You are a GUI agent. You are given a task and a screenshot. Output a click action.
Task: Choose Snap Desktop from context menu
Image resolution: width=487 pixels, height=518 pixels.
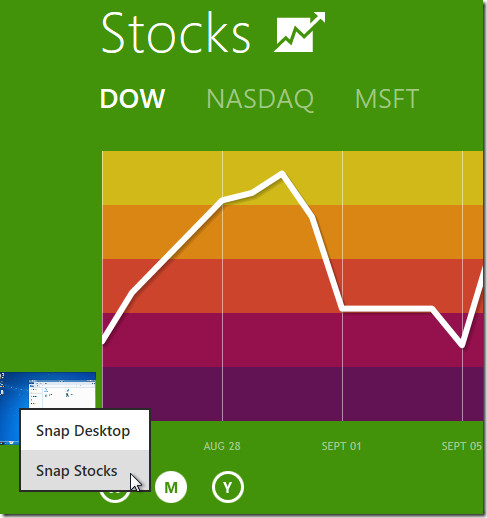click(x=85, y=431)
